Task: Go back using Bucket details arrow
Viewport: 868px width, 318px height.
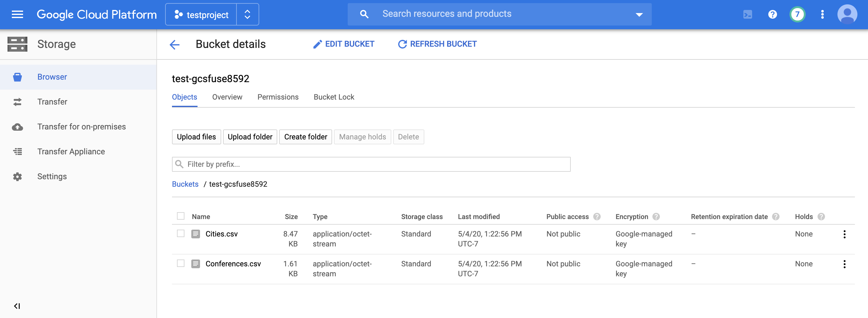Action: [x=174, y=44]
